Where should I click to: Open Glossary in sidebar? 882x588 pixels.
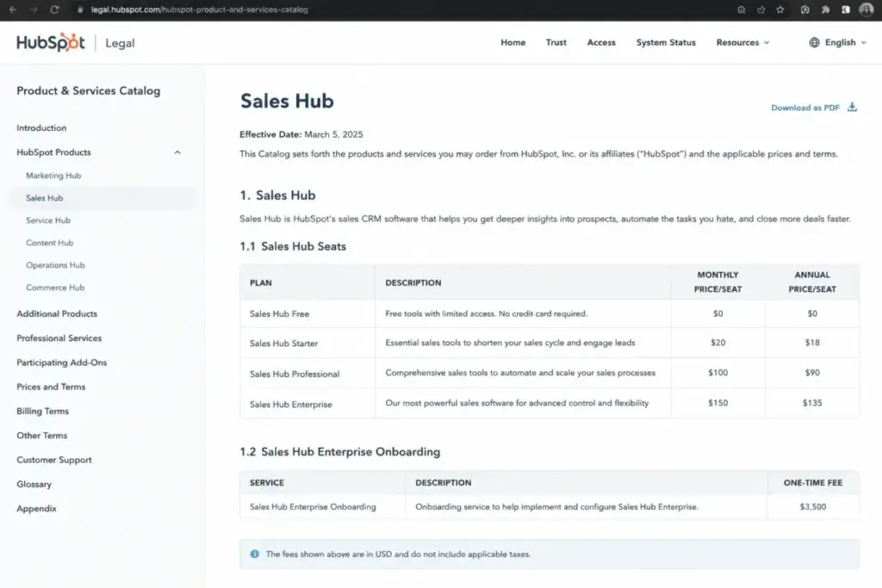(34, 484)
